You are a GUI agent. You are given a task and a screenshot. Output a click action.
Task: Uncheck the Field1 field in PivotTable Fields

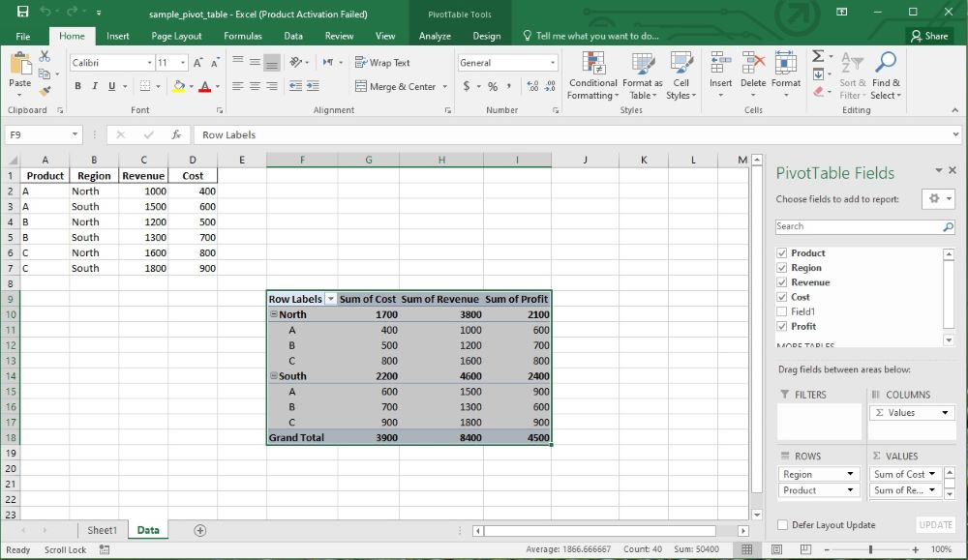point(782,311)
